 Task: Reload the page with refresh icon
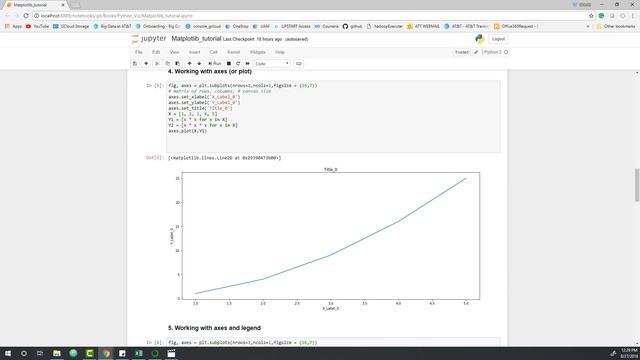point(26,16)
